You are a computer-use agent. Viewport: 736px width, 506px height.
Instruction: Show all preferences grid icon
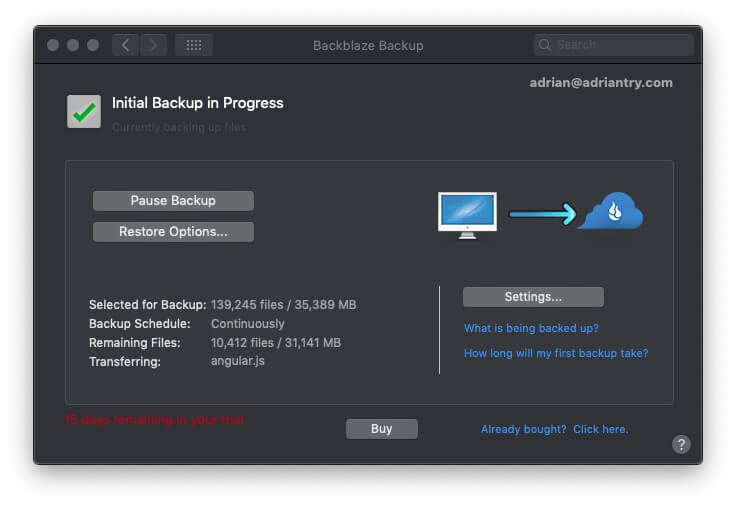point(194,45)
